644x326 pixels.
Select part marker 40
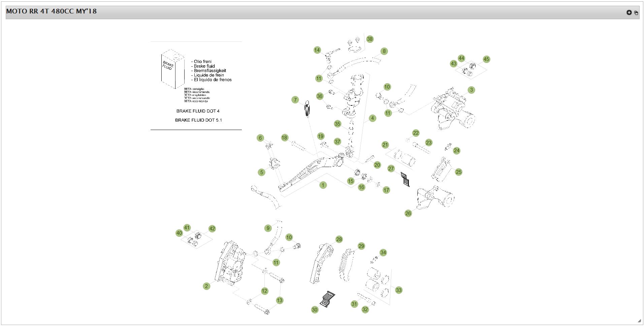point(179,233)
